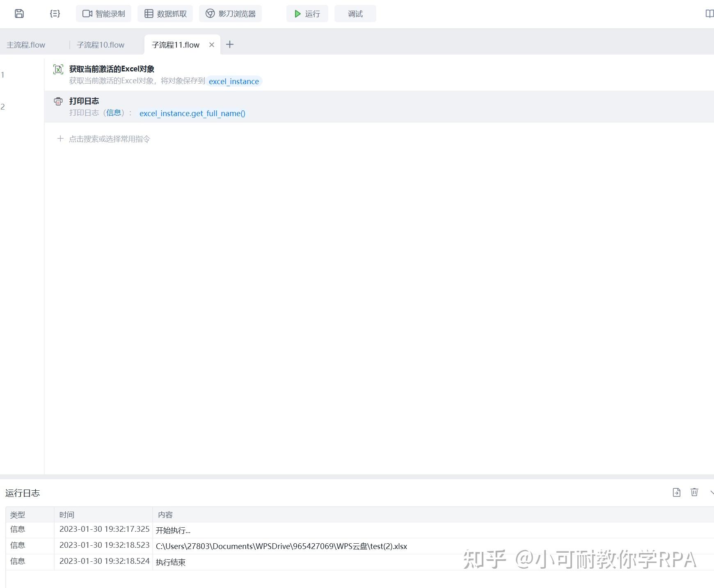
Task: Run the flow with 运行 button
Action: click(307, 14)
